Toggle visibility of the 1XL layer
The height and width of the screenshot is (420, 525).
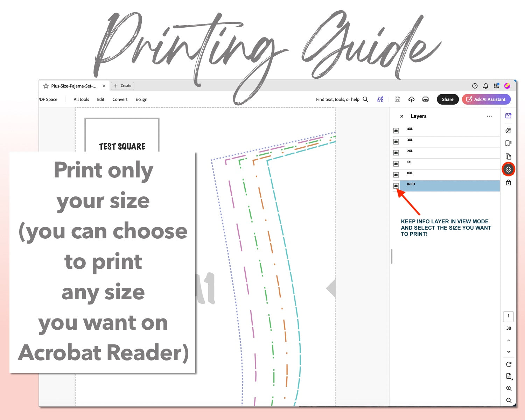396,164
